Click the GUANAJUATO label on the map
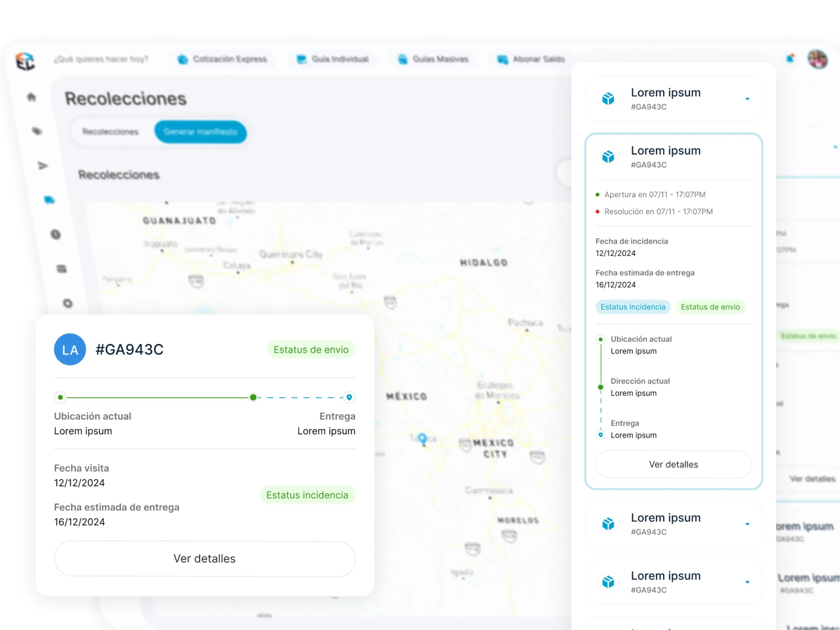Viewport: 840px width, 630px height. point(179,220)
